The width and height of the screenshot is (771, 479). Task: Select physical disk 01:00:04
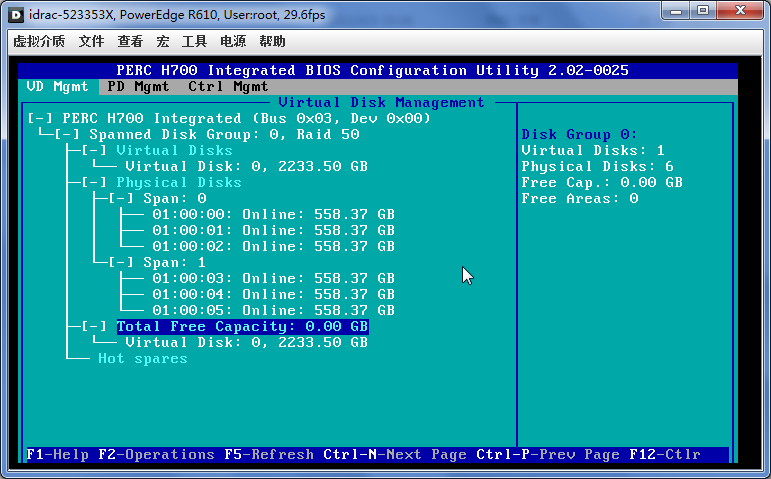(x=273, y=295)
